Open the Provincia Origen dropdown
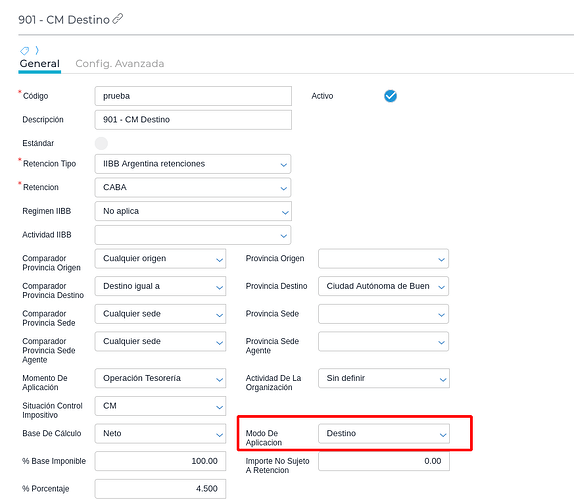This screenshot has width=574, height=500. [383, 259]
